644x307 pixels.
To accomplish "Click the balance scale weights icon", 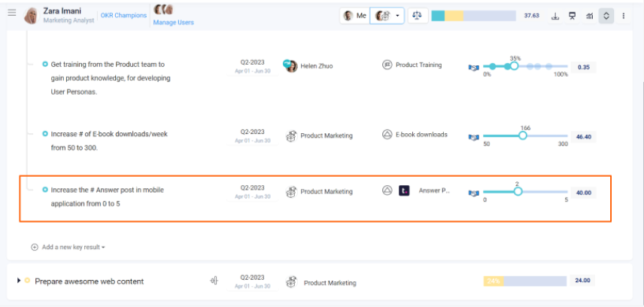I will point(418,16).
